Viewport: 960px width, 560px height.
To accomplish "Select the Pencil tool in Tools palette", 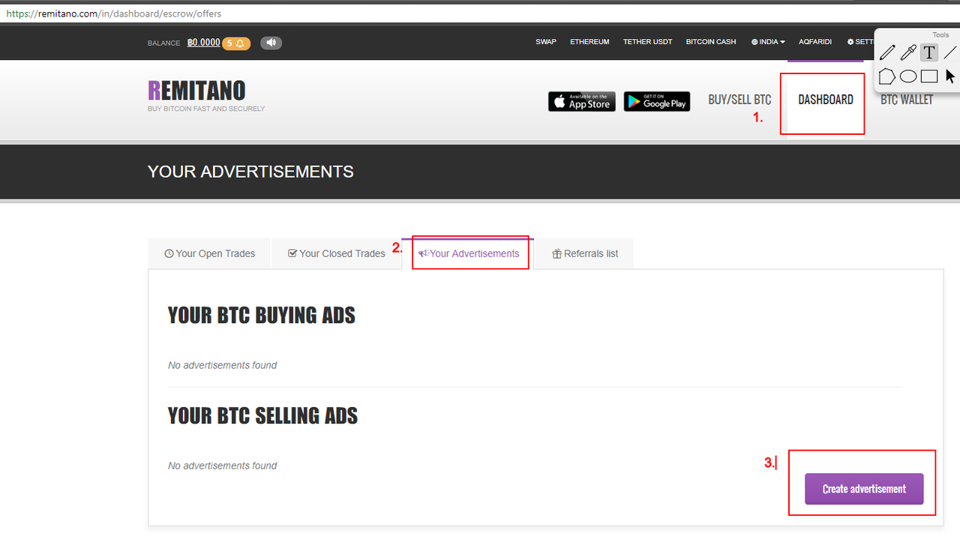I will (x=887, y=52).
